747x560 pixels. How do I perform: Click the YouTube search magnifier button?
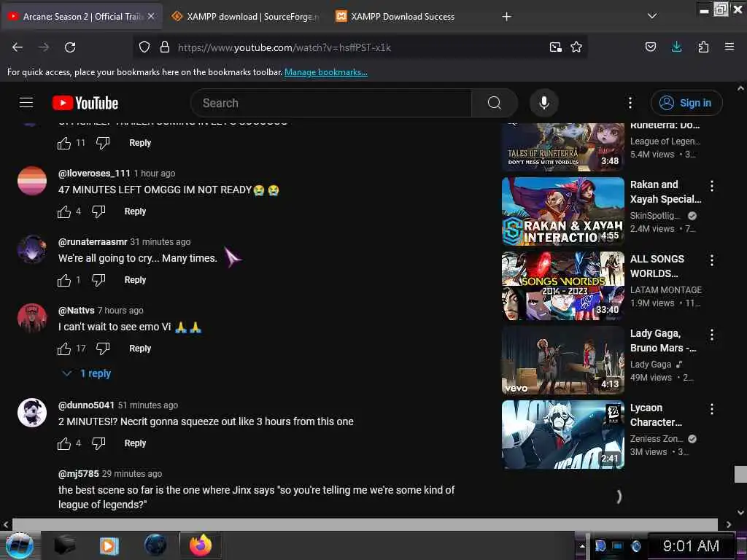point(494,103)
